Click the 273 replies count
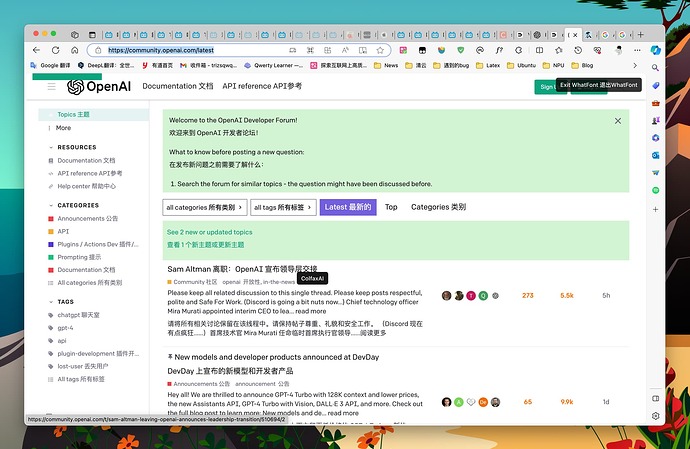The width and height of the screenshot is (690, 449). pyautogui.click(x=528, y=296)
